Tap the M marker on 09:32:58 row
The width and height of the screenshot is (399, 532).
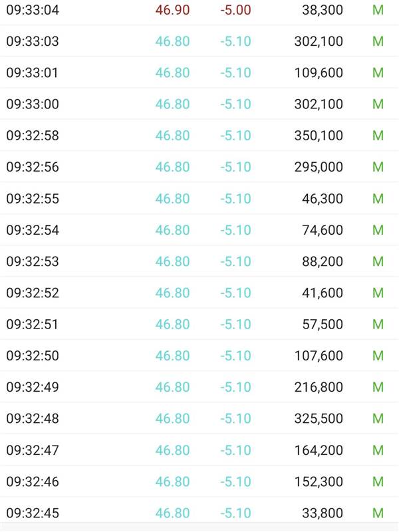pos(378,136)
